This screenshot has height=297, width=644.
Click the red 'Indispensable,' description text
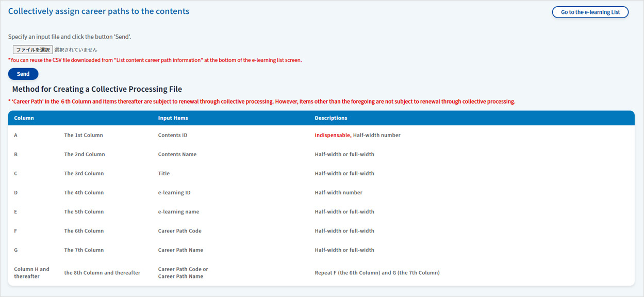click(x=333, y=135)
